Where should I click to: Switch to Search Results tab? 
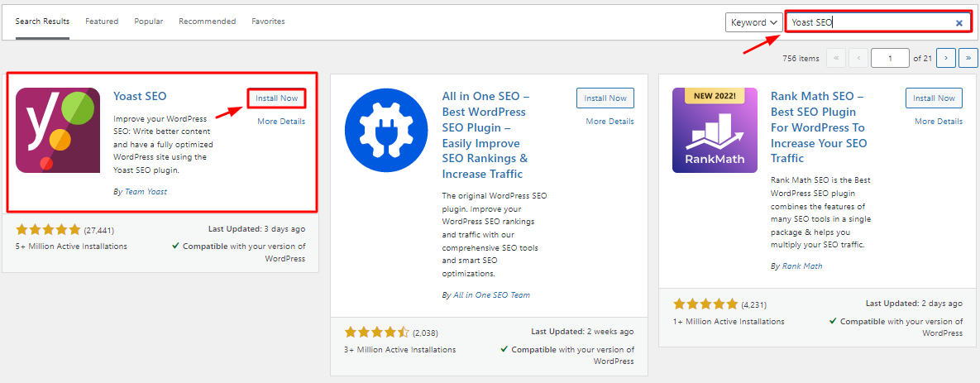coord(42,22)
